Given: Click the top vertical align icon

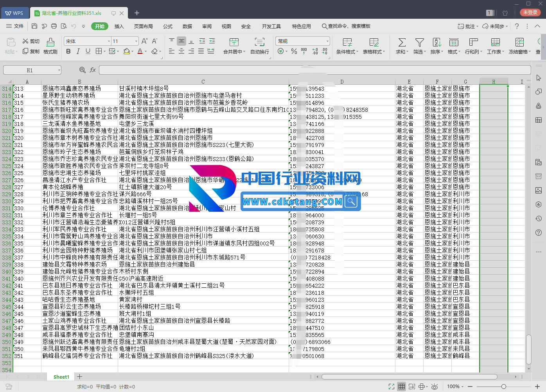Looking at the screenshot, I should 172,41.
